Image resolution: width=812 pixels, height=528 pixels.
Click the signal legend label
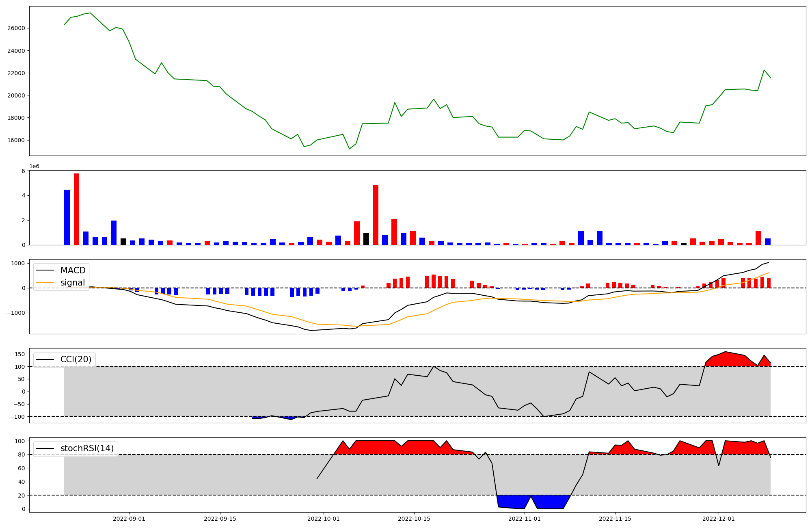click(x=73, y=283)
